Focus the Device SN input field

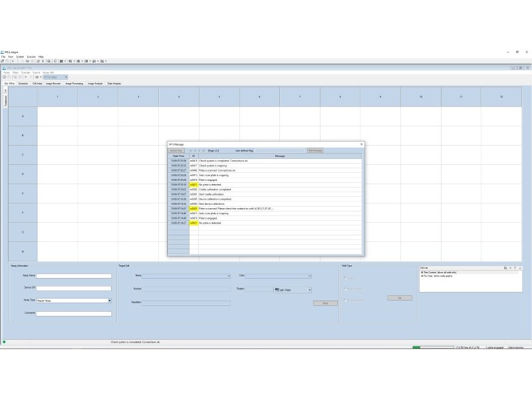tap(74, 289)
